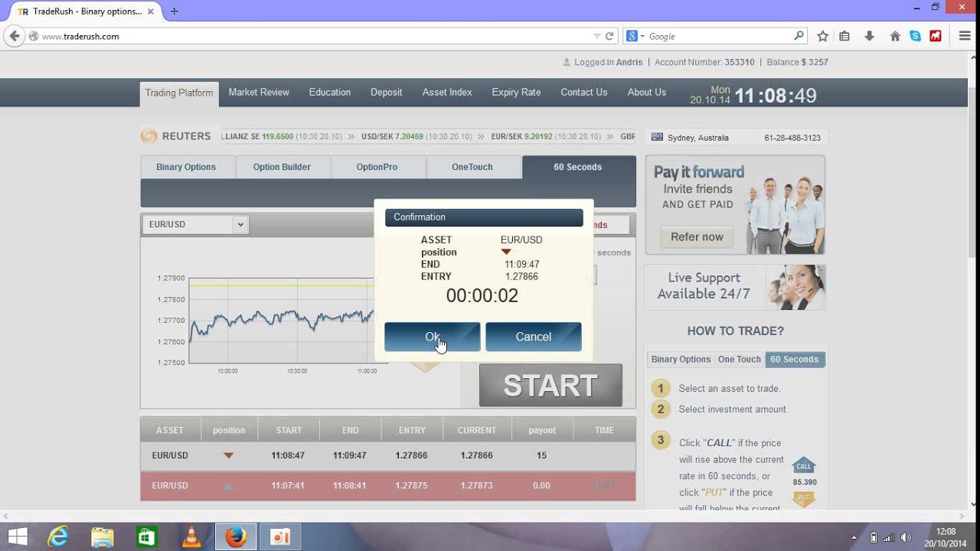Click the Refer now button
Image resolution: width=980 pixels, height=551 pixels.
pyautogui.click(x=697, y=236)
